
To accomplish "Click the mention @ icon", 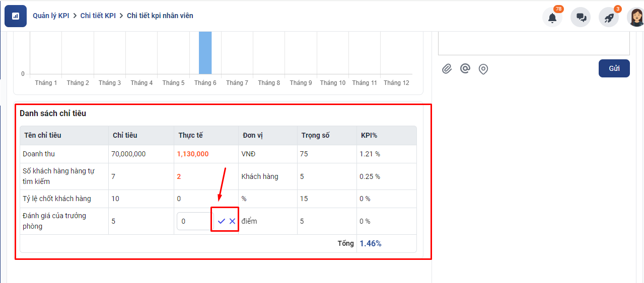I will click(465, 69).
